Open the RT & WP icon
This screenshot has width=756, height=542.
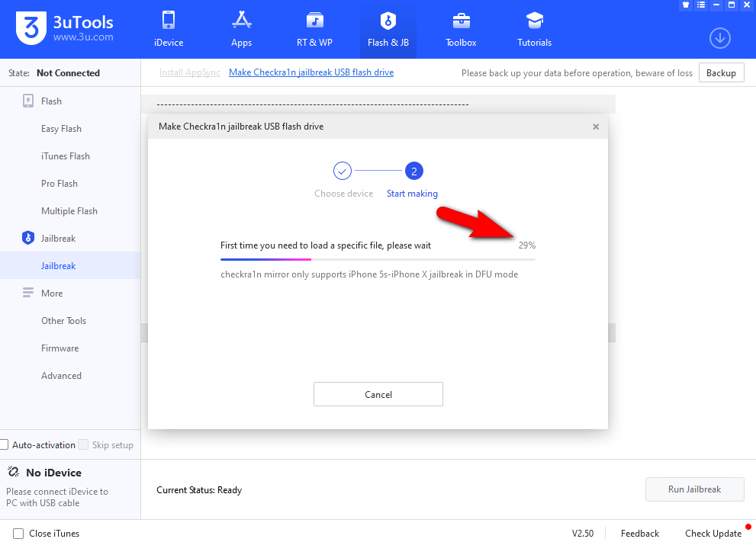point(315,21)
